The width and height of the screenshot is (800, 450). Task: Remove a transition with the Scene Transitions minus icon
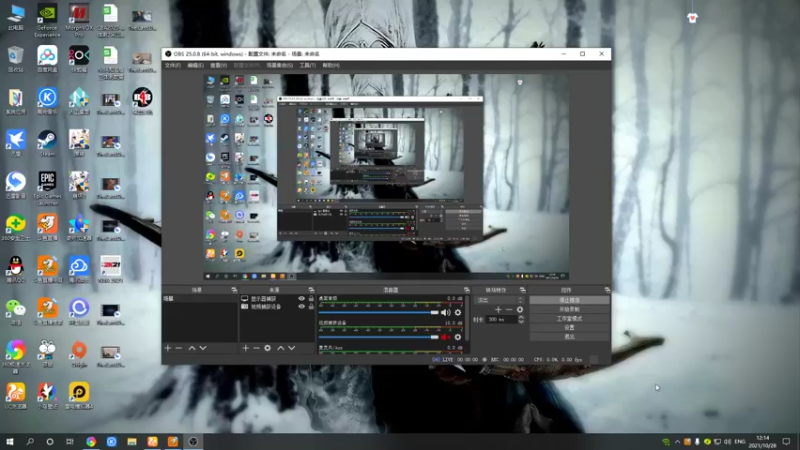click(x=509, y=309)
